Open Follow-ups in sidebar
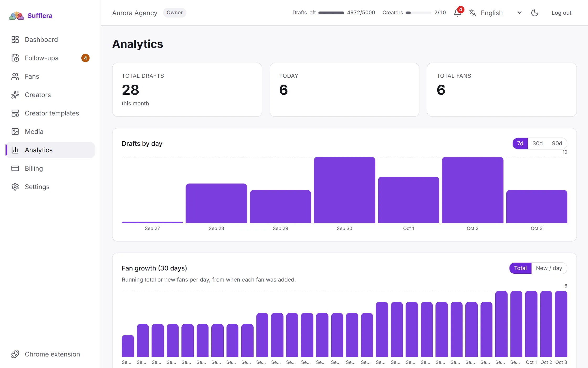 [x=50, y=58]
